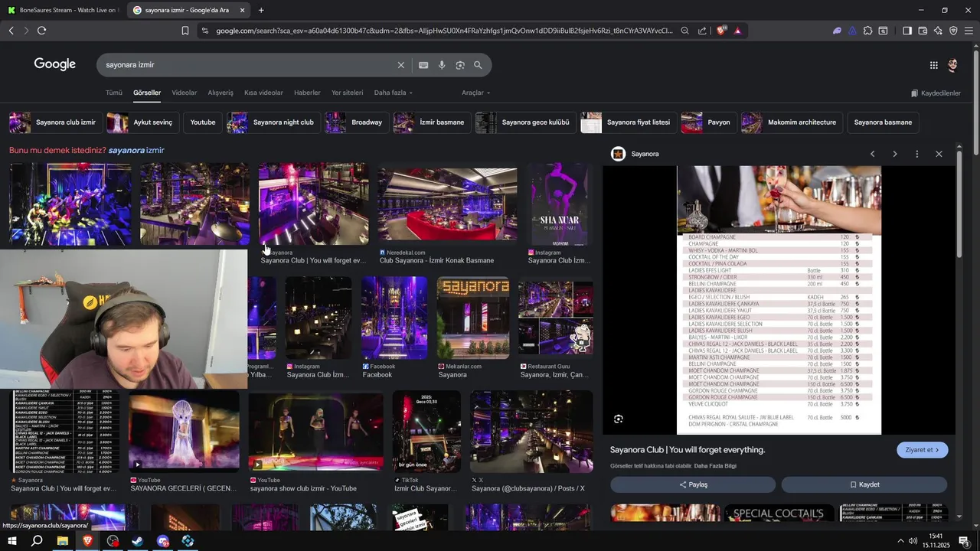Open File Explorer from the taskbar

[63, 541]
